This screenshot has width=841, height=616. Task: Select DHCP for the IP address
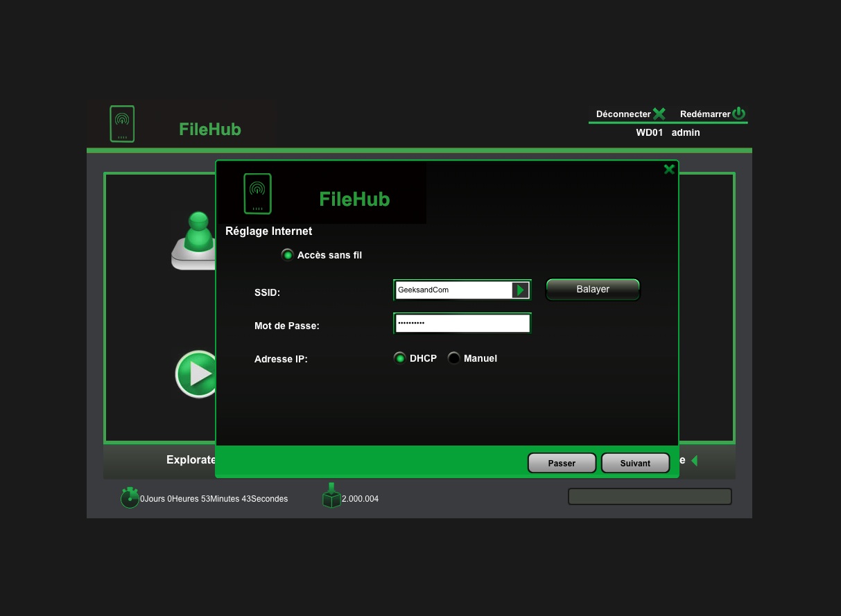point(399,358)
